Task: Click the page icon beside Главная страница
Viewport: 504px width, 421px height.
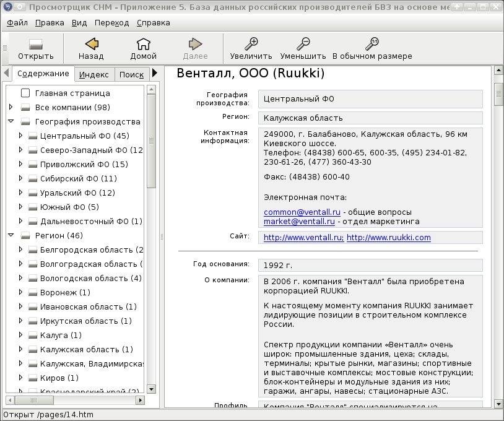Action: (25, 93)
